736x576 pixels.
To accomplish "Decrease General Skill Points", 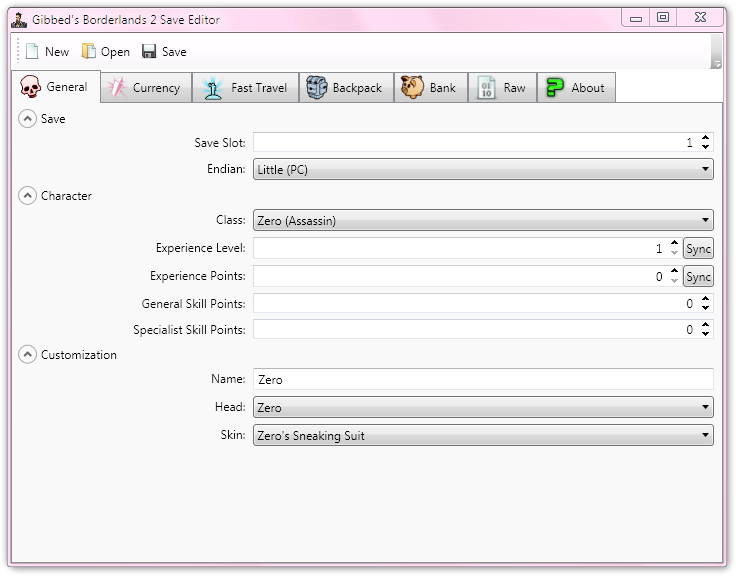I will click(705, 307).
